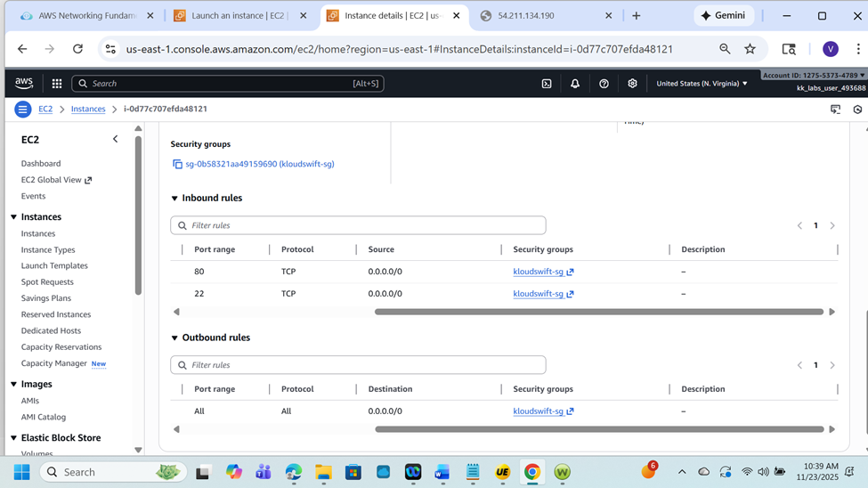868x488 pixels.
Task: Open Windows taskbar Search box
Action: (113, 472)
